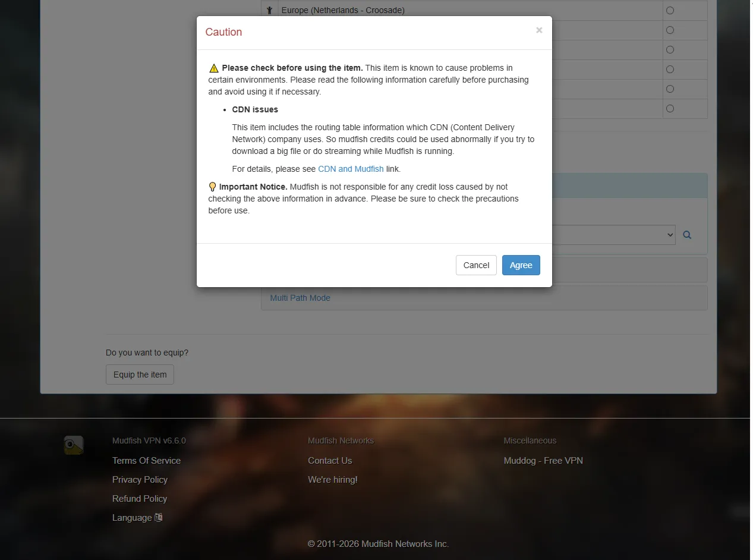Click the Agree button
753x560 pixels.
click(x=521, y=265)
